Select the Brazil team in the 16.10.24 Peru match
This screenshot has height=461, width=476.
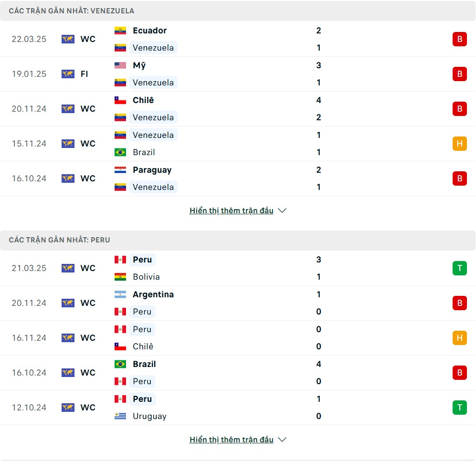click(x=144, y=364)
